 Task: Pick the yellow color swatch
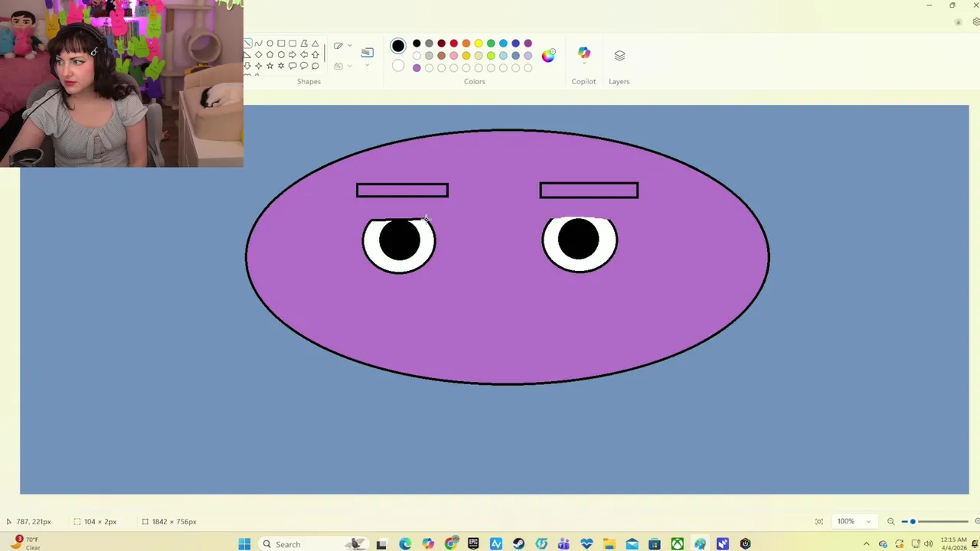(x=479, y=44)
